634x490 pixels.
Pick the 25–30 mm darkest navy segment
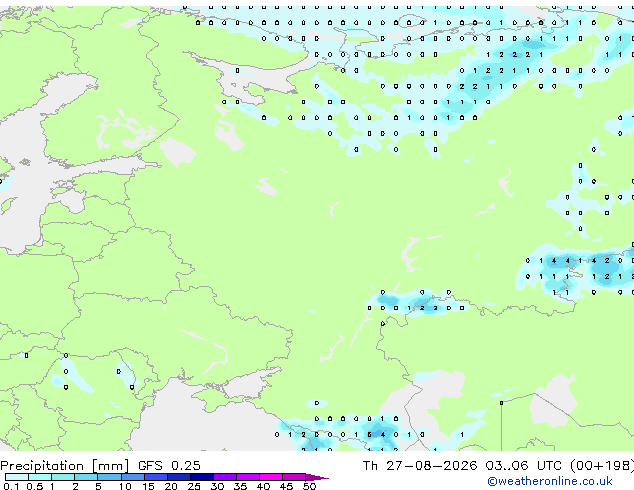pos(202,477)
